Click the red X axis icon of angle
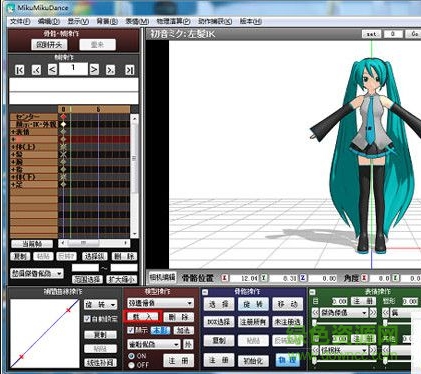This screenshot has width=421, height=374. [x=364, y=278]
